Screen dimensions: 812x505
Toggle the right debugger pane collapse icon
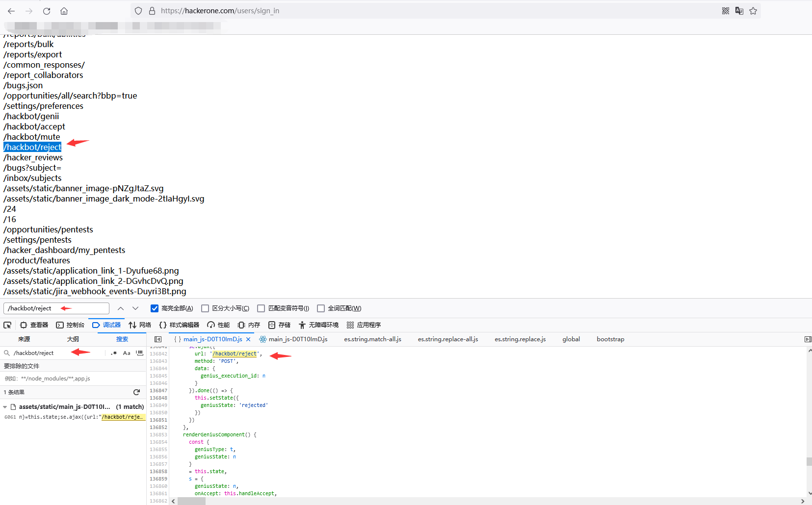808,339
